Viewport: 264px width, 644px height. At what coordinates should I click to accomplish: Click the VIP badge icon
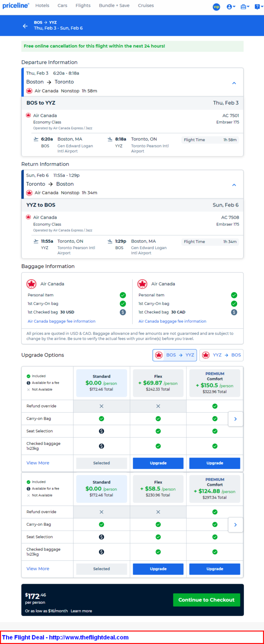pyautogui.click(x=216, y=7)
